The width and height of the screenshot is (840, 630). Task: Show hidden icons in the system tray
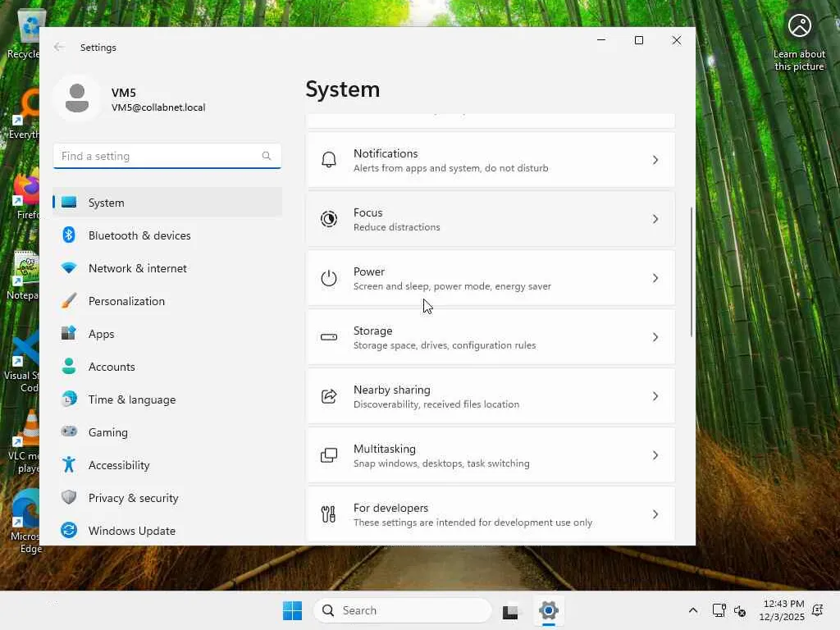pos(693,610)
